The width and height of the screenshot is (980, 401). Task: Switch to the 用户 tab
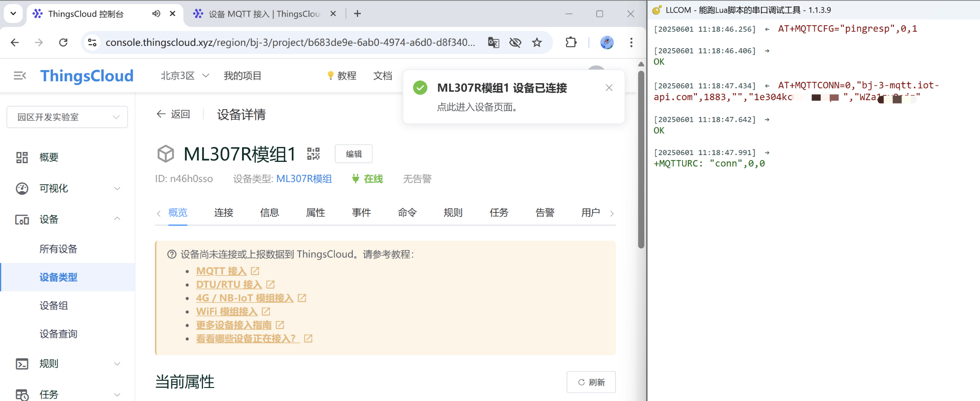click(x=591, y=213)
